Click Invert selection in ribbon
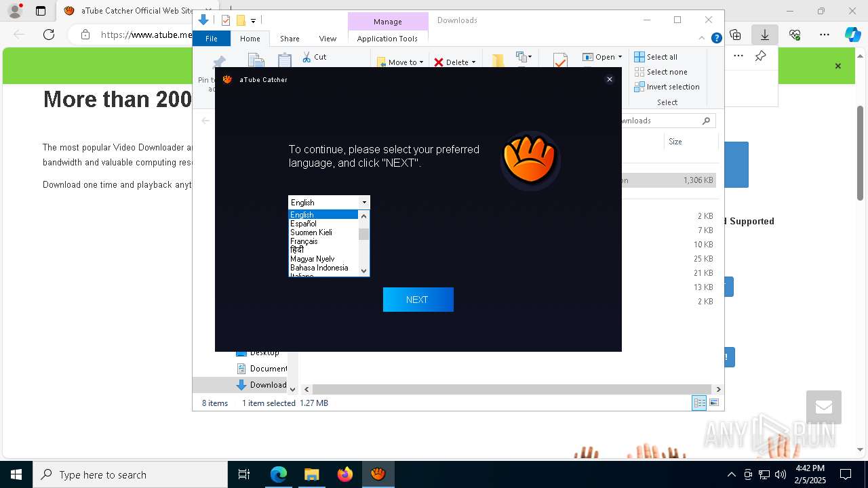 tap(667, 87)
